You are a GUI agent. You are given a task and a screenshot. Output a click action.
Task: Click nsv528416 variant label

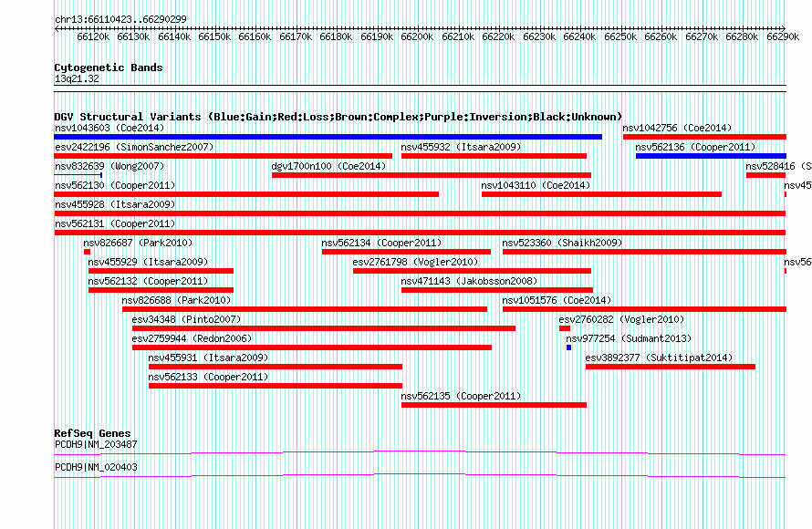[x=778, y=166]
